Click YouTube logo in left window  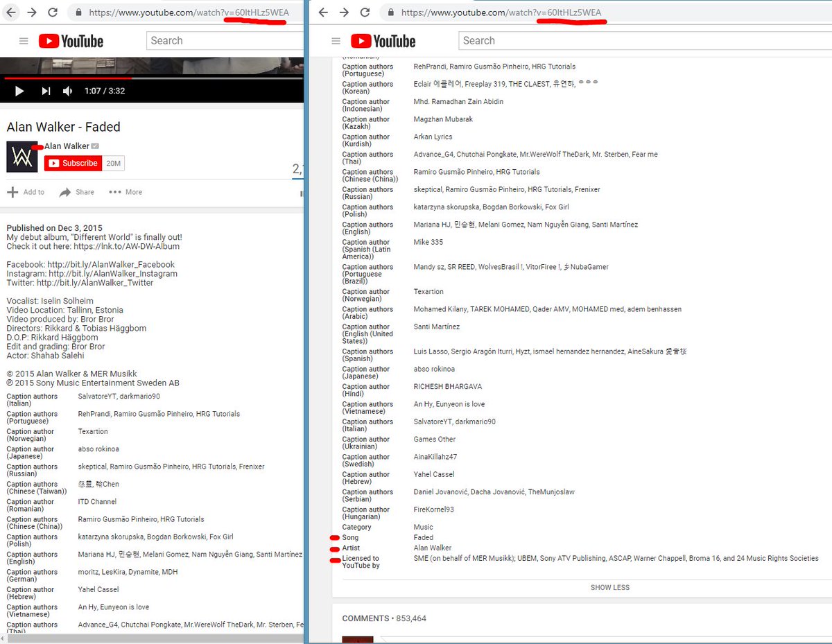point(71,42)
